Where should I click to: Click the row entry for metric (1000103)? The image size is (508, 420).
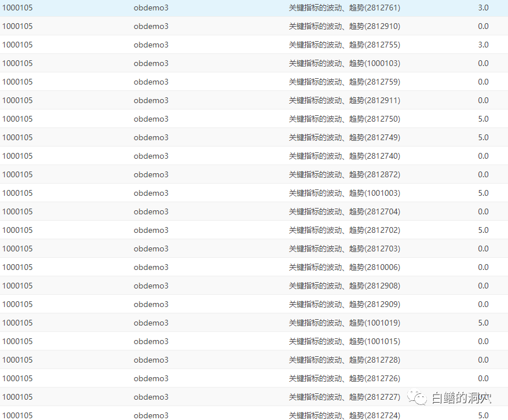tap(344, 63)
